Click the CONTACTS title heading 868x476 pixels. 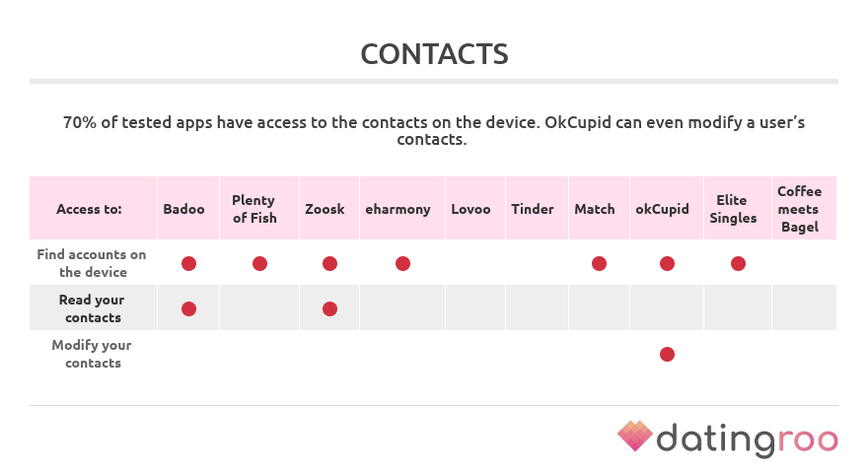pos(435,54)
